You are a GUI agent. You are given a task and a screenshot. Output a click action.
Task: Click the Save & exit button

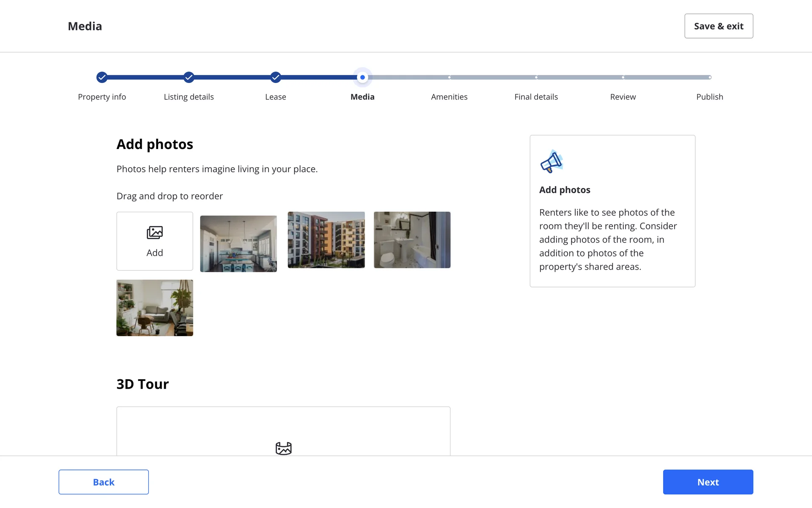(x=719, y=26)
